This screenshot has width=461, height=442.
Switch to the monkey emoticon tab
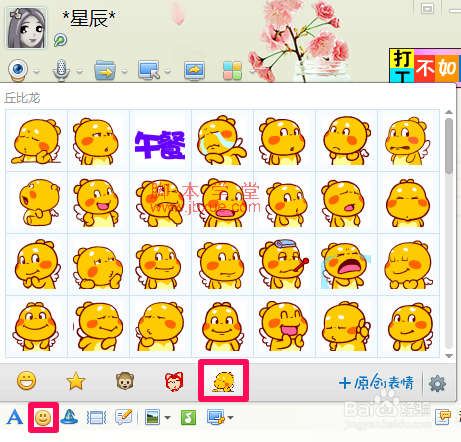pos(125,381)
